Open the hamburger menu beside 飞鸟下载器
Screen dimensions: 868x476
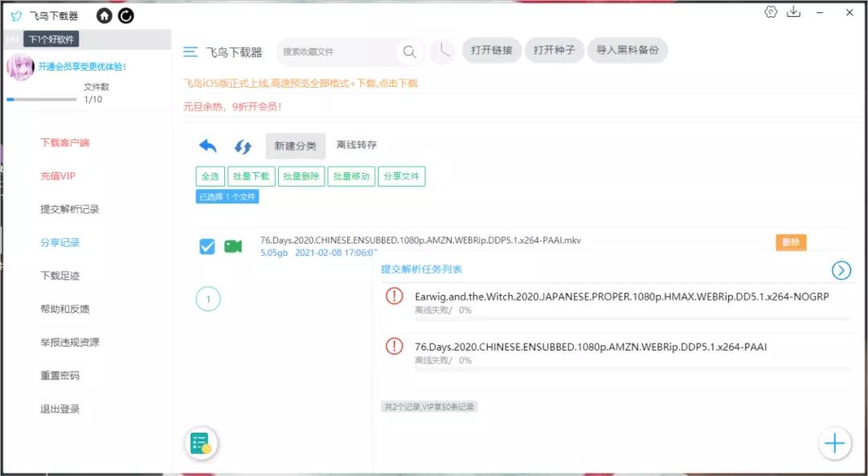pyautogui.click(x=190, y=51)
